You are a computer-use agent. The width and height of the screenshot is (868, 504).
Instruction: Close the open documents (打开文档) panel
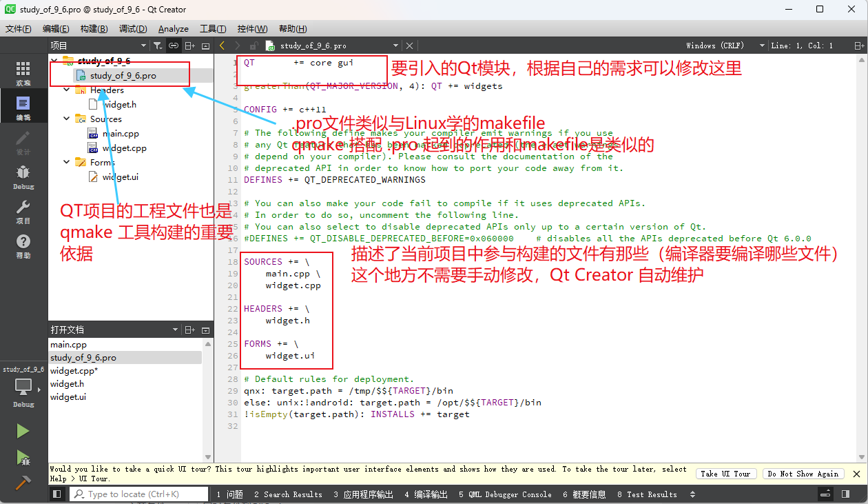tap(205, 330)
